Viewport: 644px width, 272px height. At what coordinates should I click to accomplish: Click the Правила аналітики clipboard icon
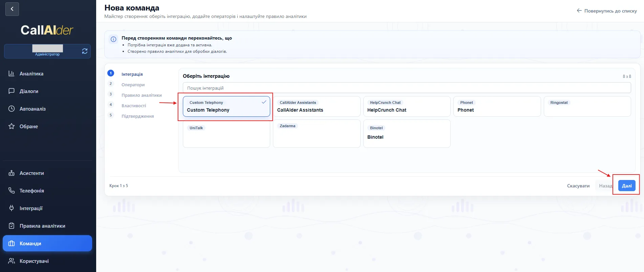(12, 226)
